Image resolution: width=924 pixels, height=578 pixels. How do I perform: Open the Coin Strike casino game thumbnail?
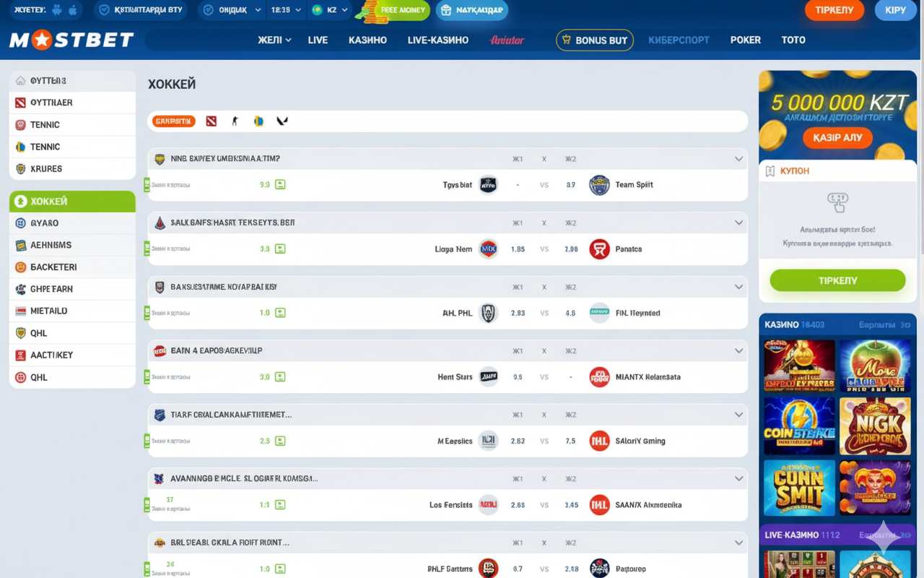[x=799, y=426]
